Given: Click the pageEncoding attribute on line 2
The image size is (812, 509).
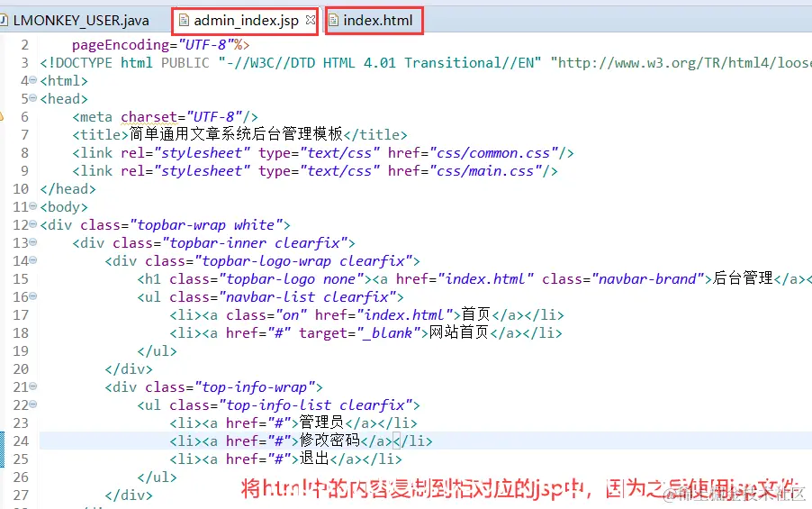Looking at the screenshot, I should point(120,45).
